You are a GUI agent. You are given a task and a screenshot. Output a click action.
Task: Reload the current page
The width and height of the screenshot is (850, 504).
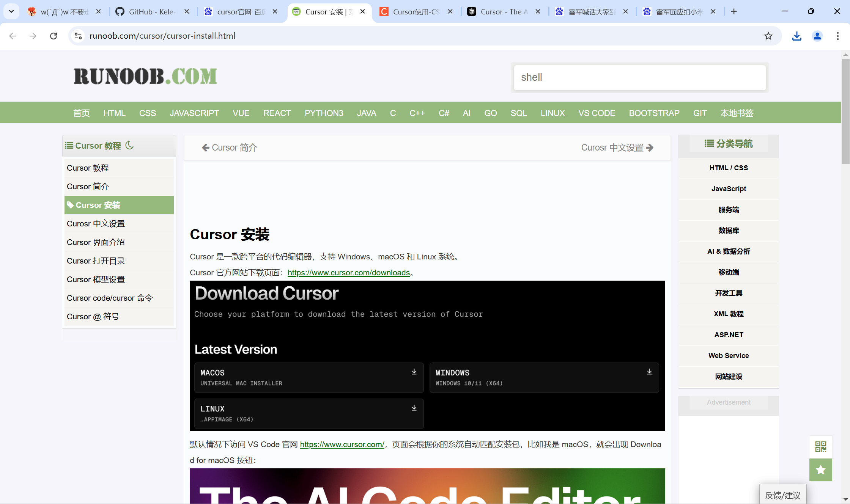pyautogui.click(x=54, y=36)
